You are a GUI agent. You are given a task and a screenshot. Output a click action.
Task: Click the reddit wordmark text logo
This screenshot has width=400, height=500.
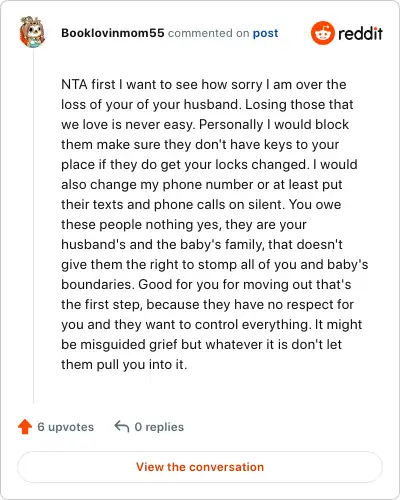click(x=360, y=33)
